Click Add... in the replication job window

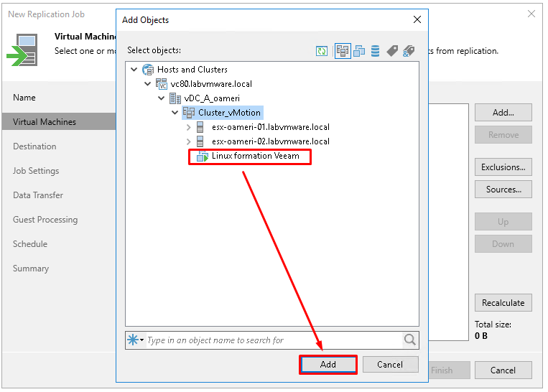pos(503,113)
